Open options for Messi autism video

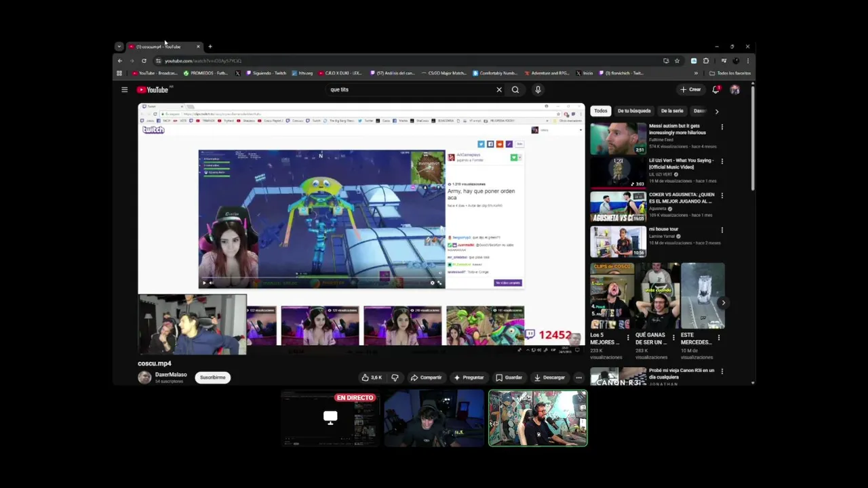pos(722,127)
